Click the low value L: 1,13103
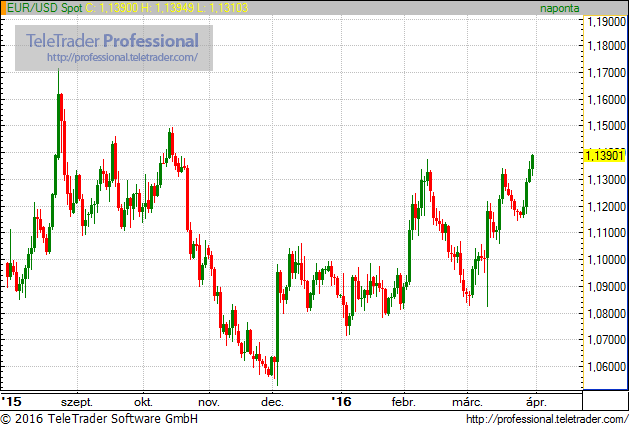This screenshot has width=629, height=428. coord(222,8)
